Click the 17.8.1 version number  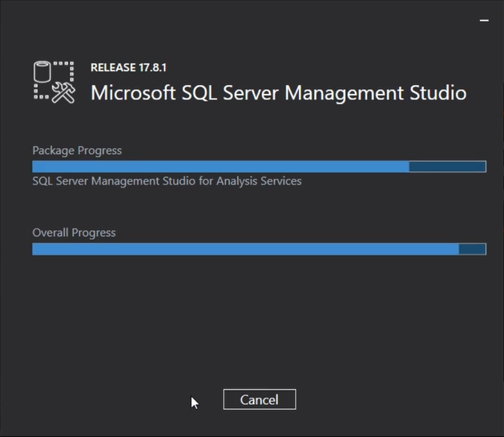click(154, 68)
